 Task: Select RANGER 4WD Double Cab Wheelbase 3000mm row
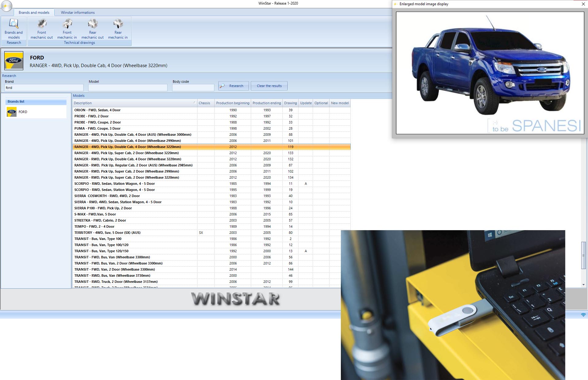(211, 135)
